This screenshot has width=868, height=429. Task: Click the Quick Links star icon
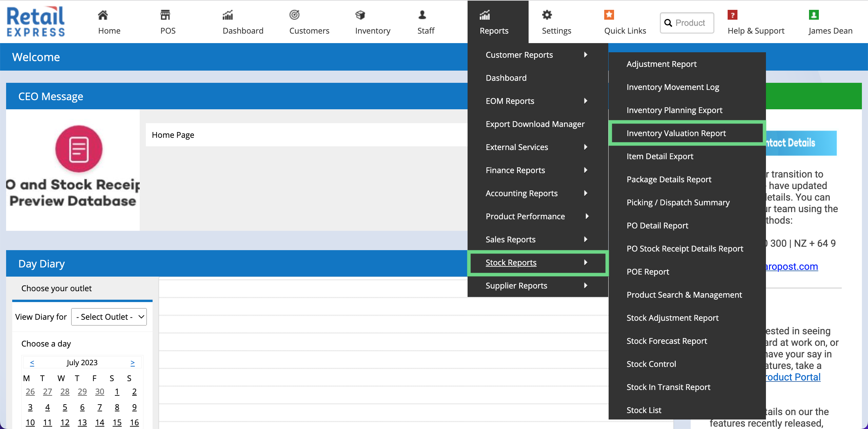tap(609, 15)
